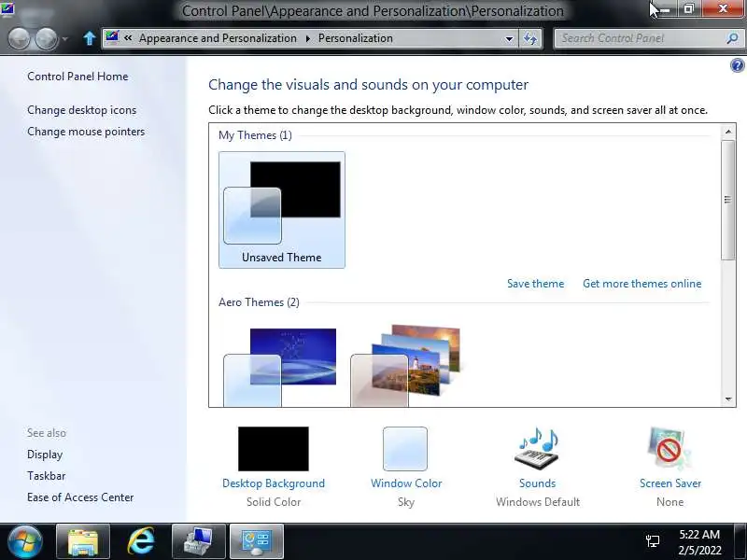This screenshot has width=747, height=560.
Task: Click the Sounds piano notes icon
Action: click(538, 449)
